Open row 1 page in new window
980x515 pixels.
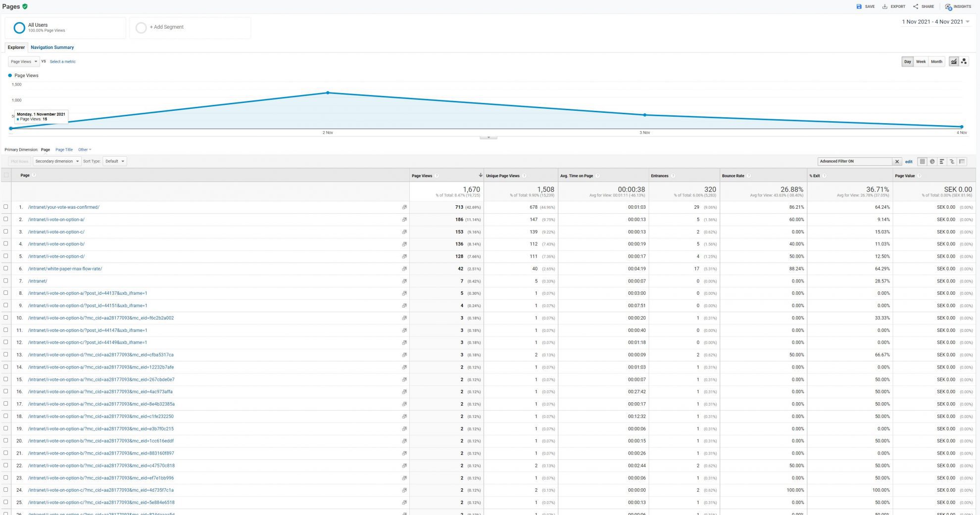coord(404,207)
